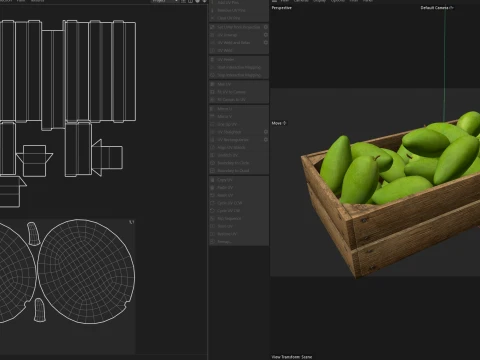This screenshot has height=360, width=480.
Task: Click the Move tool indicator in viewport
Action: [x=279, y=123]
